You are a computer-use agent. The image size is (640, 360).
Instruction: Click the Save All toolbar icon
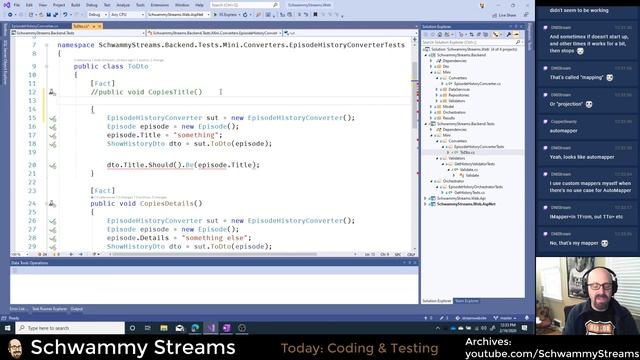[x=55, y=15]
